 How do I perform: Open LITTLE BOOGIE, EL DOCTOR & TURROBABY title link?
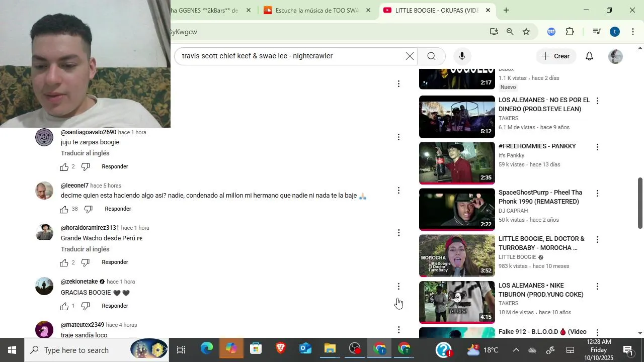point(541,243)
